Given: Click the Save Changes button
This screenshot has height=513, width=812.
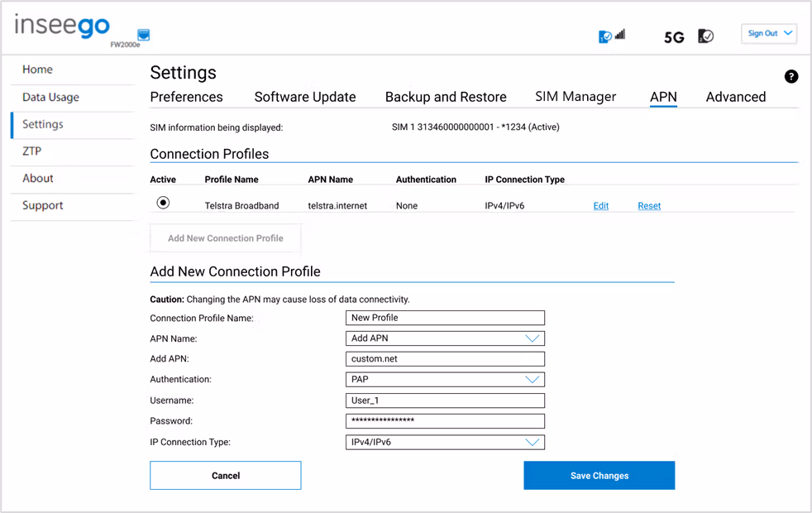Looking at the screenshot, I should tap(599, 475).
